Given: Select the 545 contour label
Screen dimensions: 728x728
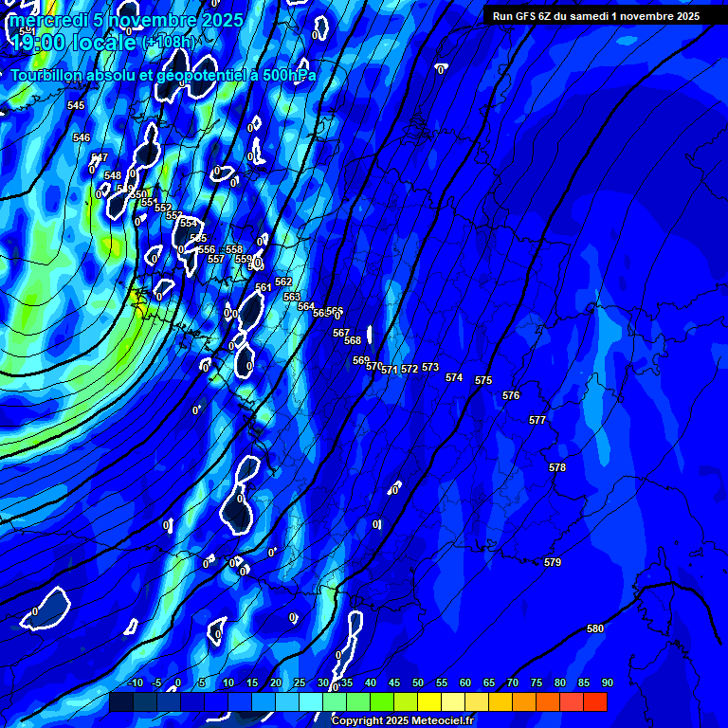Looking at the screenshot, I should coord(76,105).
